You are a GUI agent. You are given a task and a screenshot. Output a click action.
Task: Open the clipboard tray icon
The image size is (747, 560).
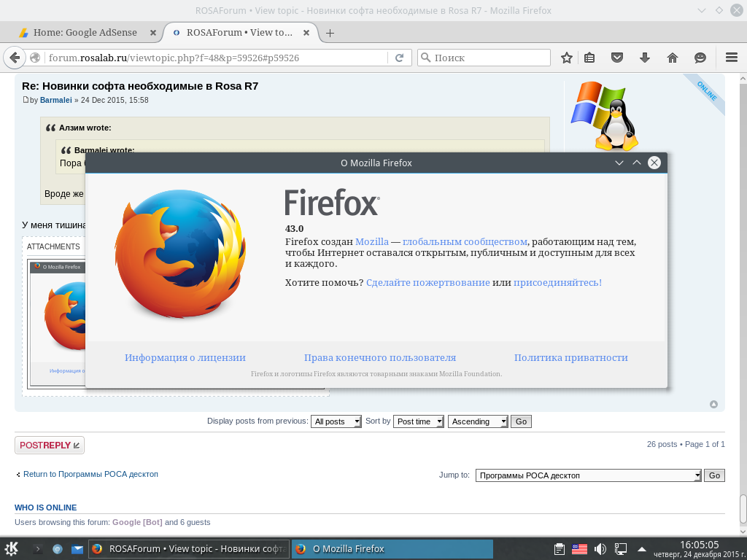560,549
